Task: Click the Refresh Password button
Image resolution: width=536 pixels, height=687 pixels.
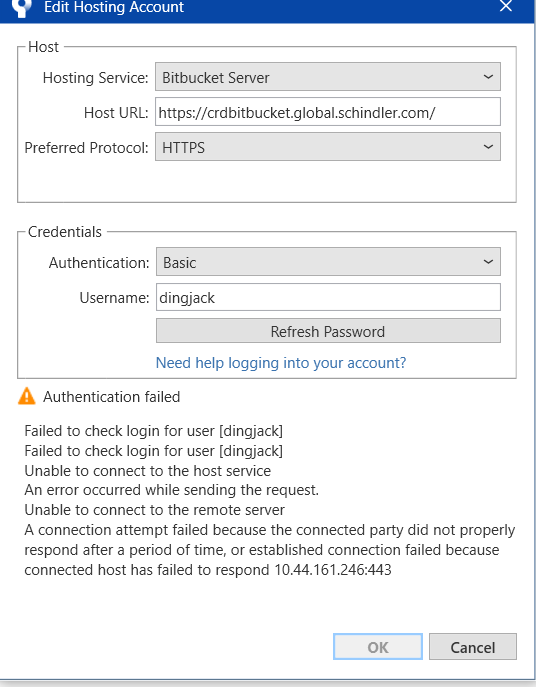Action: pos(328,331)
